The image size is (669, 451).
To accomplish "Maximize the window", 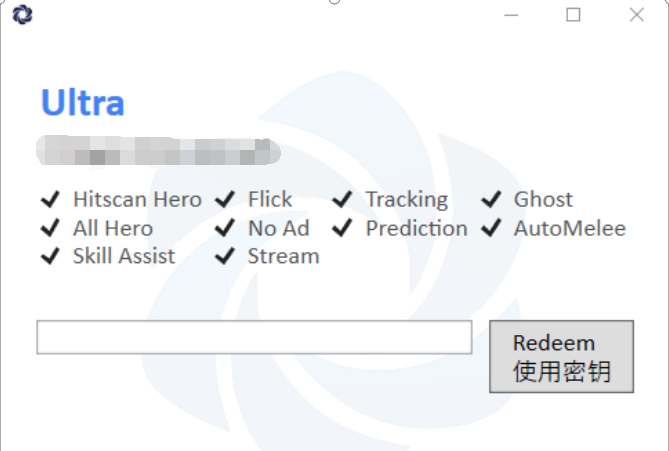I will [x=573, y=15].
